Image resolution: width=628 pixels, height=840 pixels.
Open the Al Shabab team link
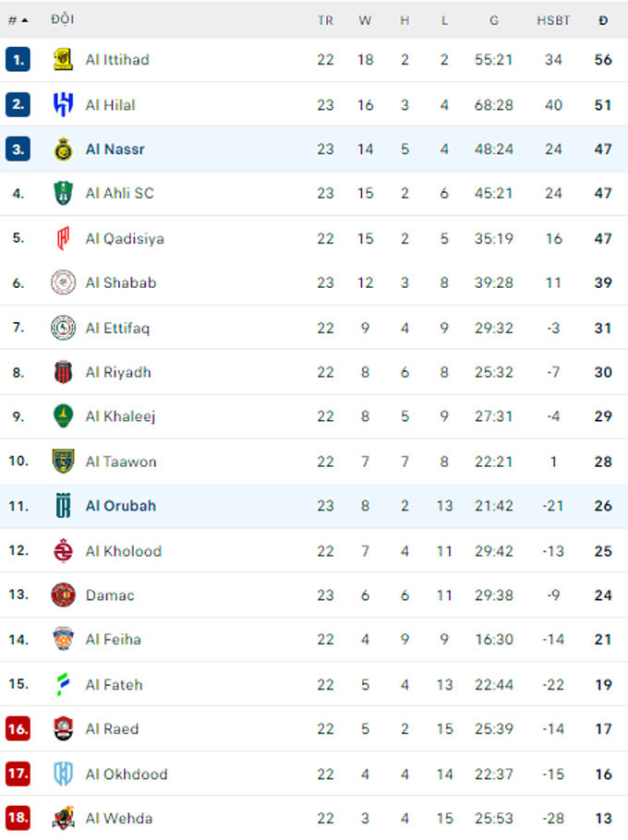coord(121,283)
